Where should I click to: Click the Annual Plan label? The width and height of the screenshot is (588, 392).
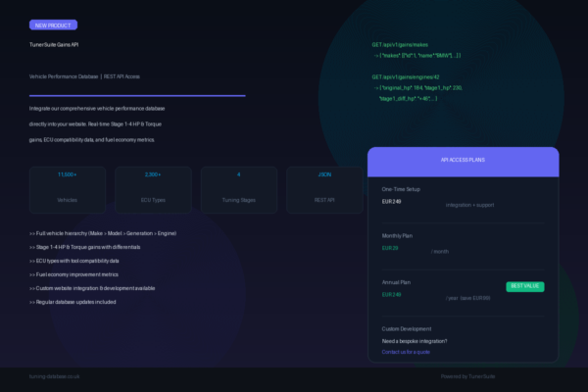pos(396,282)
